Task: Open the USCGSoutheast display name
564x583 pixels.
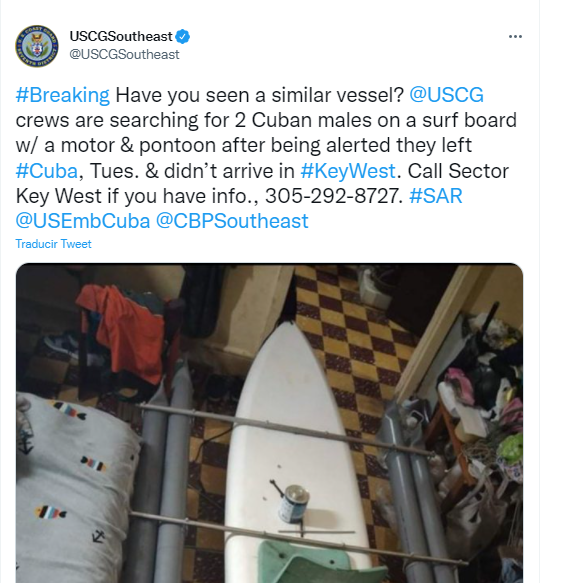Action: click(121, 36)
